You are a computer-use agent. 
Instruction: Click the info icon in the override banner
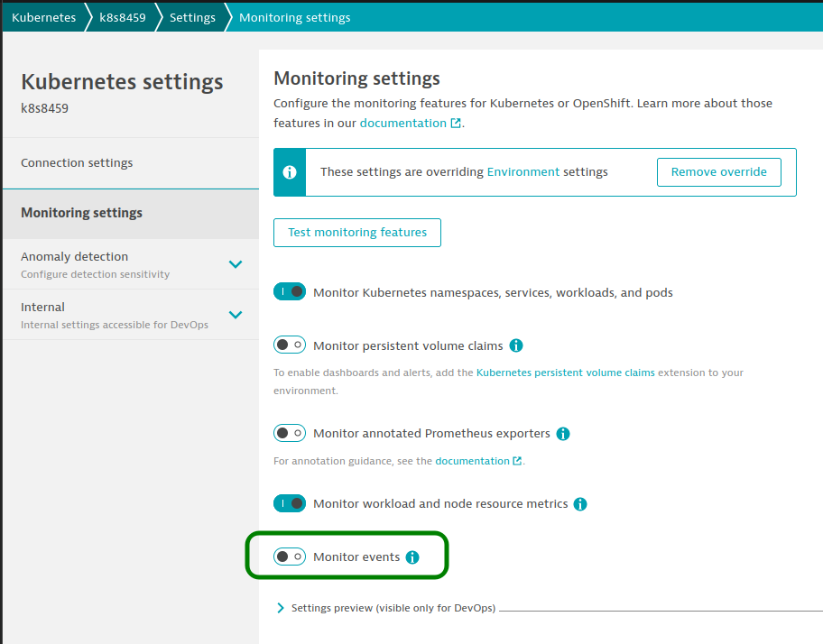pyautogui.click(x=289, y=172)
